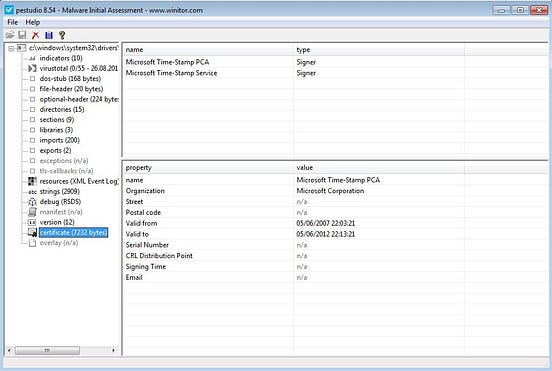This screenshot has width=552, height=371.
Task: Click the version node icon
Action: (x=32, y=222)
